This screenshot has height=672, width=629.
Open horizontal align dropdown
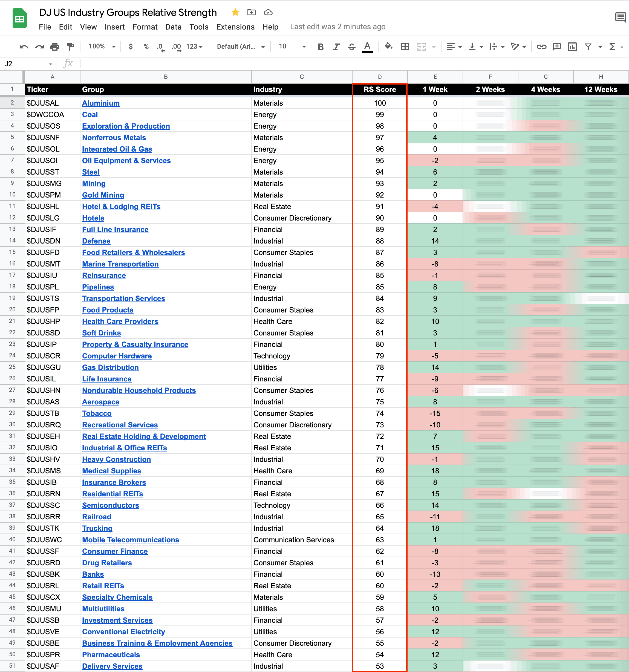point(454,47)
